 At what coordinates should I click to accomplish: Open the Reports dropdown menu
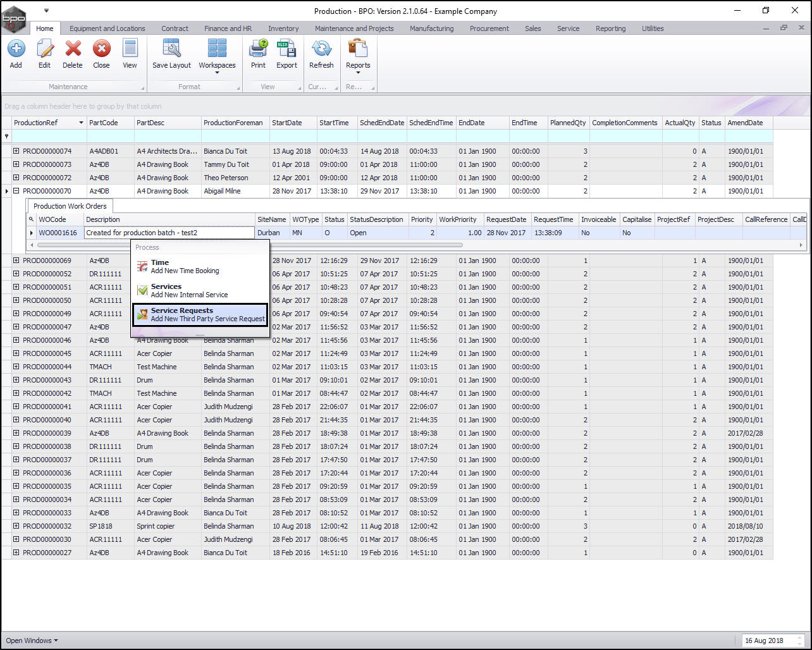click(358, 56)
